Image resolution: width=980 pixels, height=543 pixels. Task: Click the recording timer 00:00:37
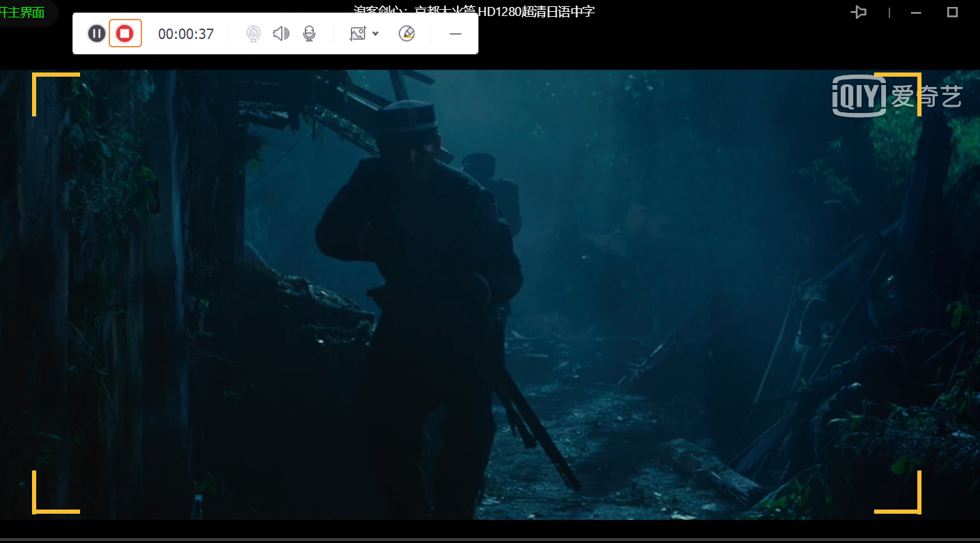[x=186, y=33]
